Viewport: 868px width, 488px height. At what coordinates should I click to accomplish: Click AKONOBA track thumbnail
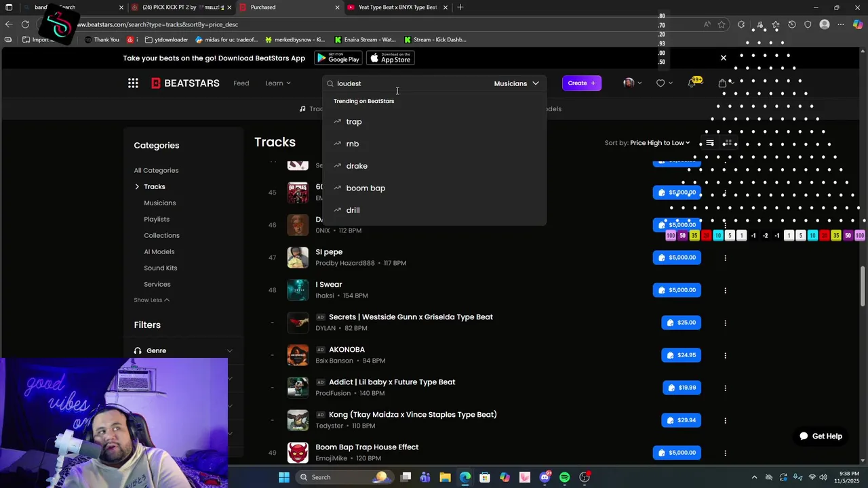pyautogui.click(x=298, y=355)
